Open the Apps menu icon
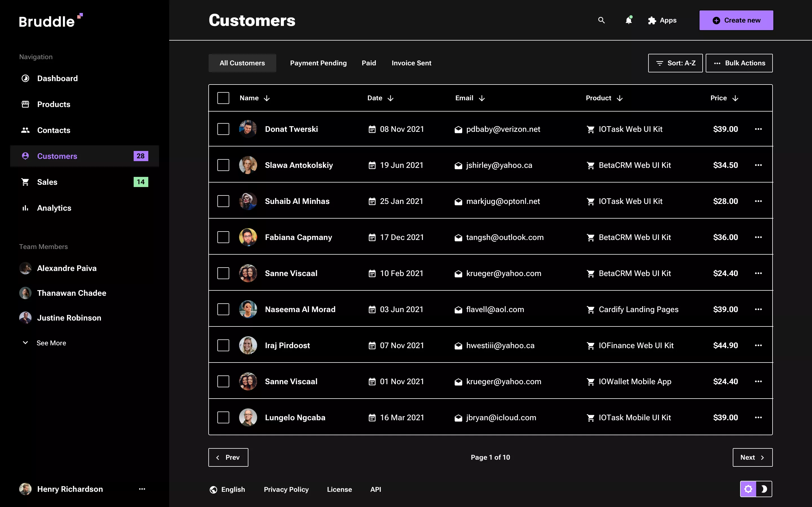812x507 pixels. tap(652, 20)
